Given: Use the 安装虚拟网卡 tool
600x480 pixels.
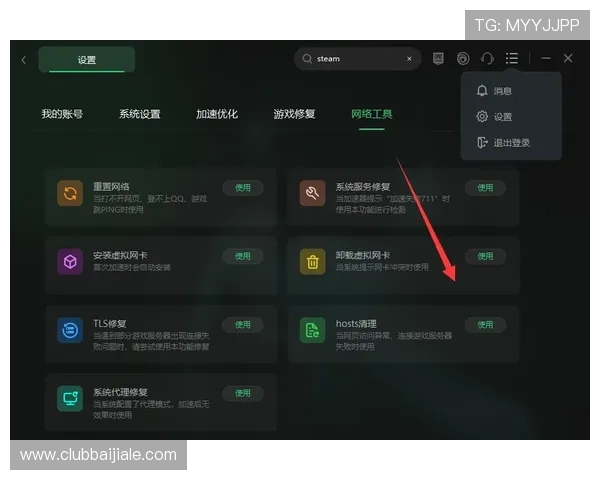Looking at the screenshot, I should pos(243,256).
